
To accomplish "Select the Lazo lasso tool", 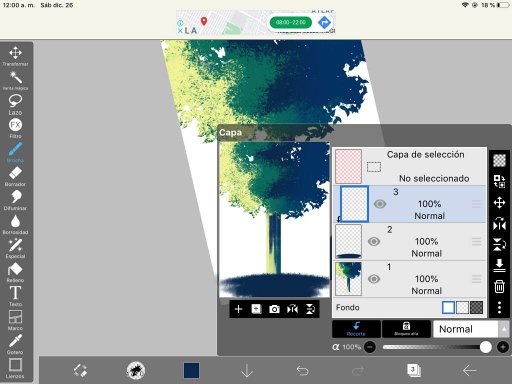I will coord(15,104).
